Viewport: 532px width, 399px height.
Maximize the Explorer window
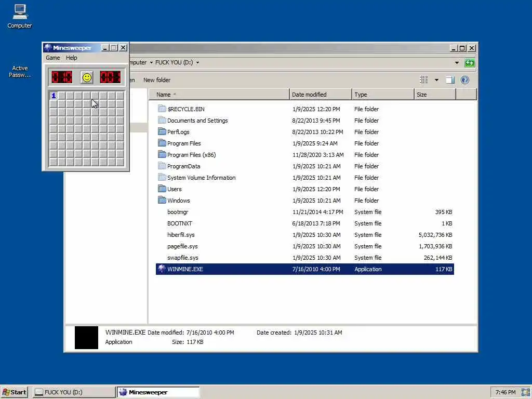click(462, 48)
